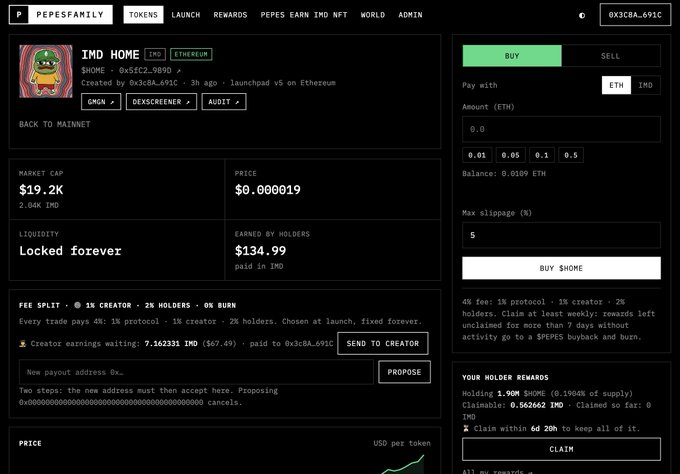
Task: Click the Balance: 0.0109 ETH text
Action: (504, 173)
